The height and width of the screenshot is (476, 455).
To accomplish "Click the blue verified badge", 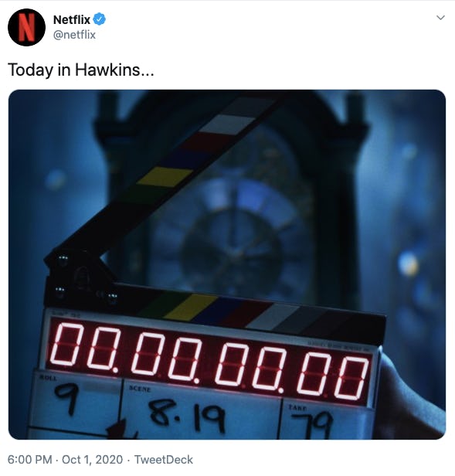I will pos(99,19).
